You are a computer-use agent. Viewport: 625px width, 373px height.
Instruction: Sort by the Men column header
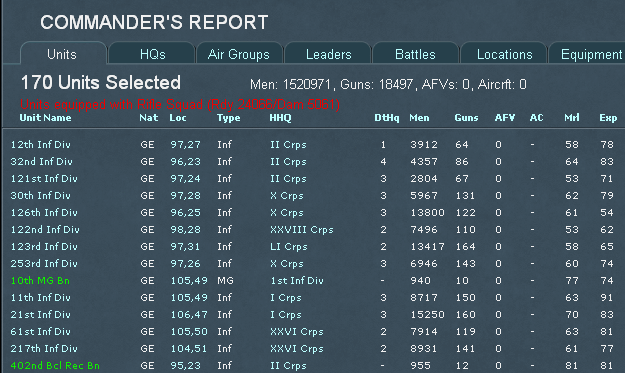[419, 118]
